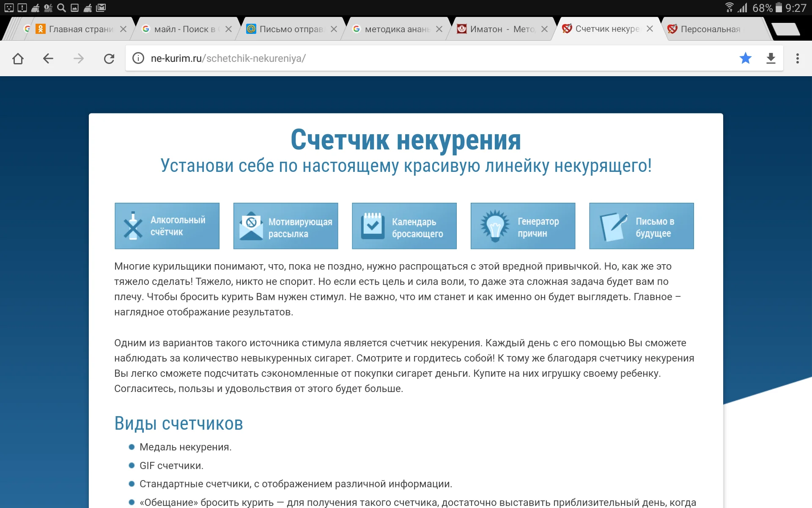The image size is (812, 508).
Task: Open Генератор причин
Action: pos(523,226)
